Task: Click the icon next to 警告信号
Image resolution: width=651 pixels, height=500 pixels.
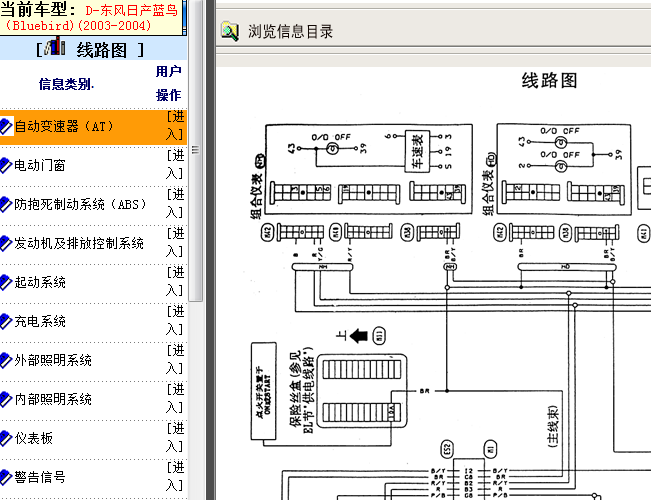Action: click(6, 477)
